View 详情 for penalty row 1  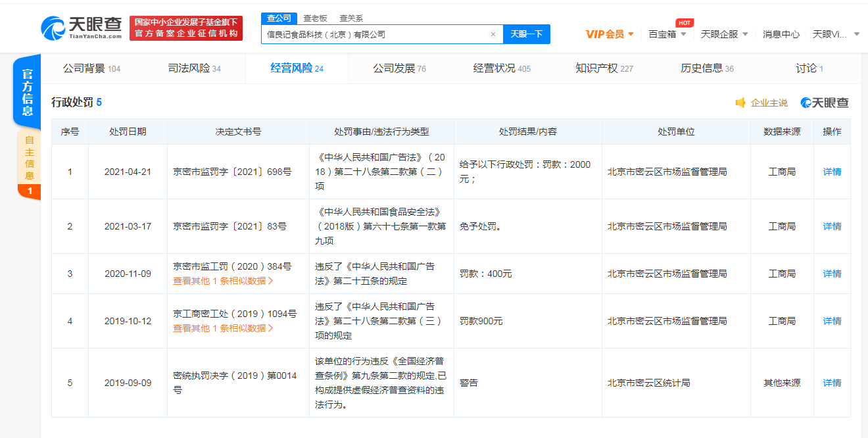832,172
